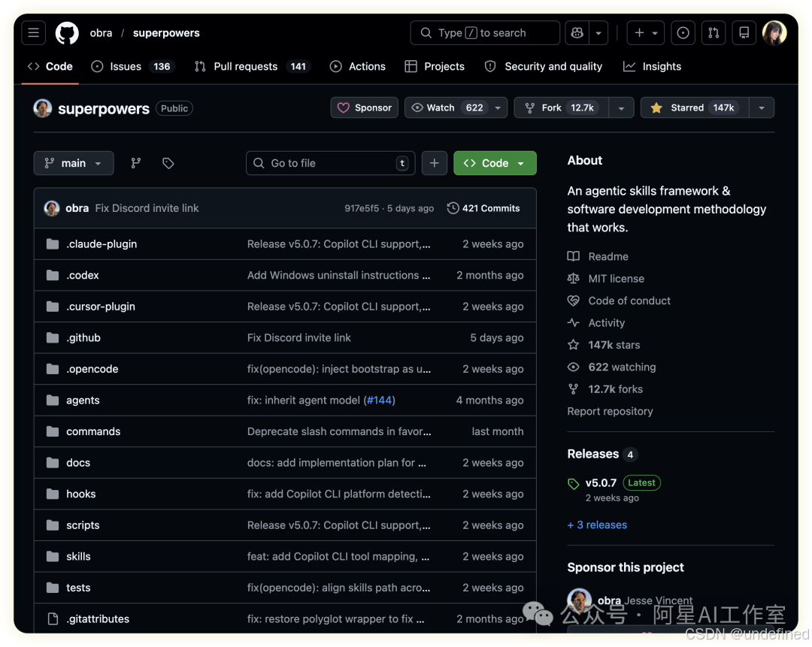View tags icon next to branches
This screenshot has height=647, width=812.
(x=168, y=163)
